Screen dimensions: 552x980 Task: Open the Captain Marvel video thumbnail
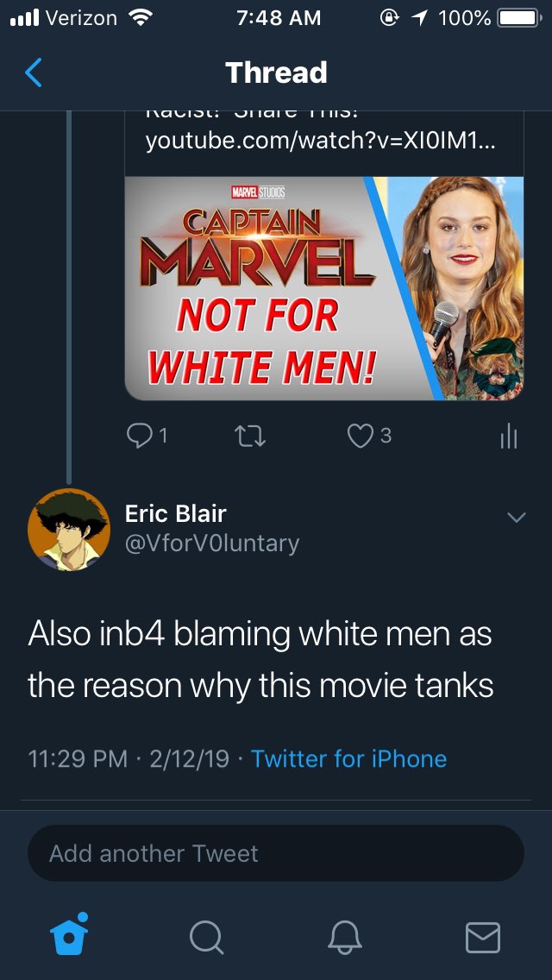(x=323, y=288)
